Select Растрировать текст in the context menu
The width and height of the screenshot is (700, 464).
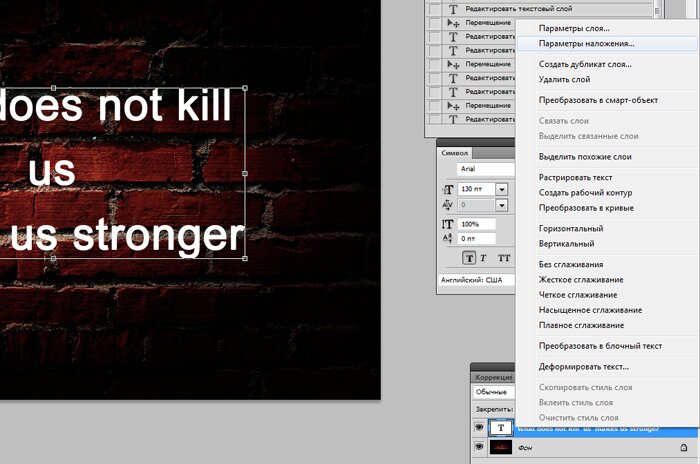coord(575,177)
